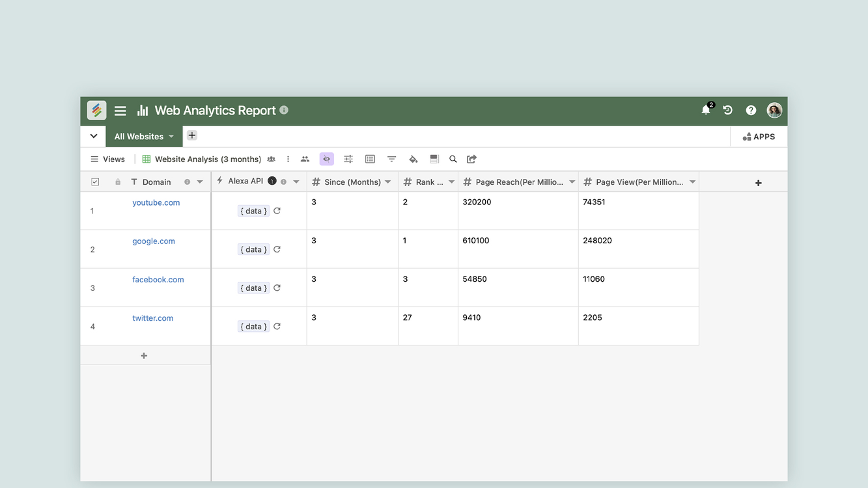The width and height of the screenshot is (868, 488).
Task: Open view options three-dot menu
Action: (x=288, y=159)
